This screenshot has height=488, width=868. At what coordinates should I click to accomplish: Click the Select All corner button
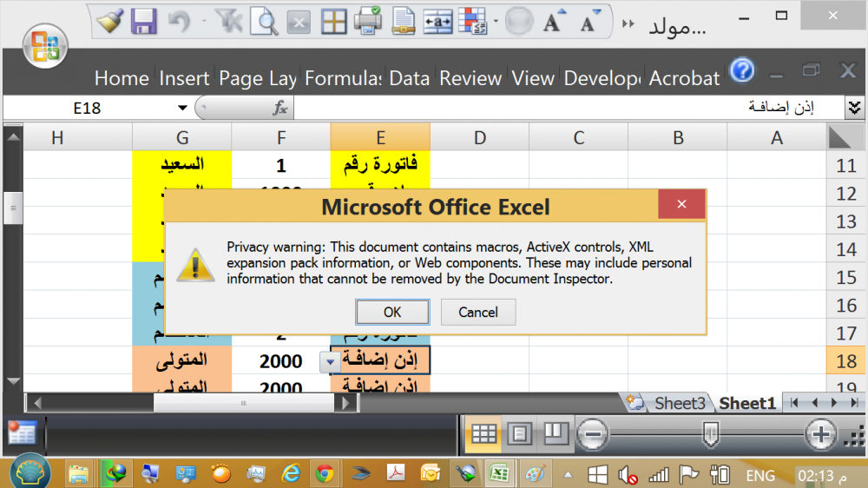tap(840, 137)
